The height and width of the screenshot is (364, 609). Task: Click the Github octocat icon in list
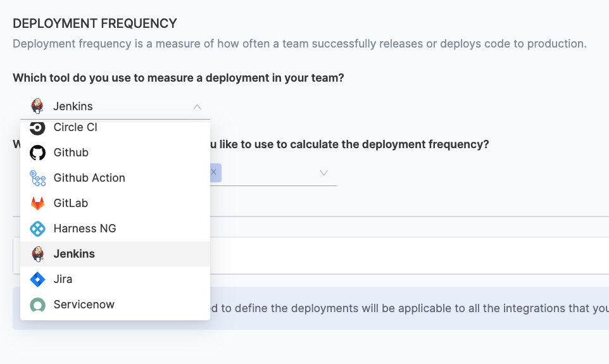[38, 153]
